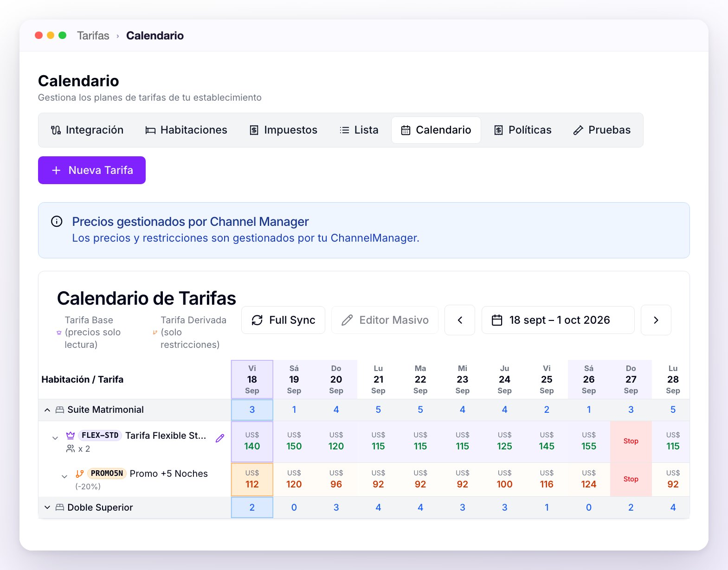
Task: Click the crown icon beside FLEX-STD
Action: click(71, 436)
